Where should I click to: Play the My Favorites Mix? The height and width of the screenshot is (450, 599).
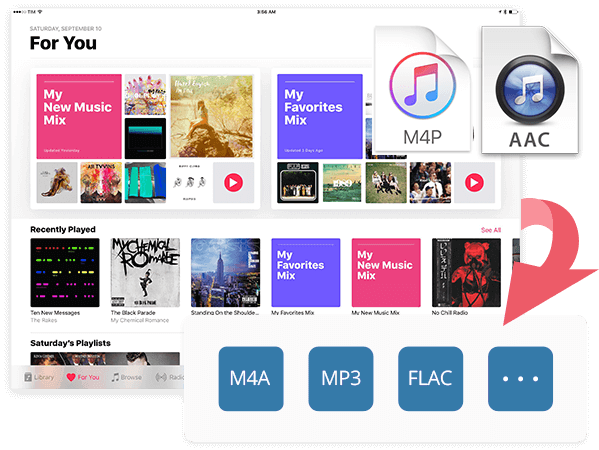(x=474, y=183)
